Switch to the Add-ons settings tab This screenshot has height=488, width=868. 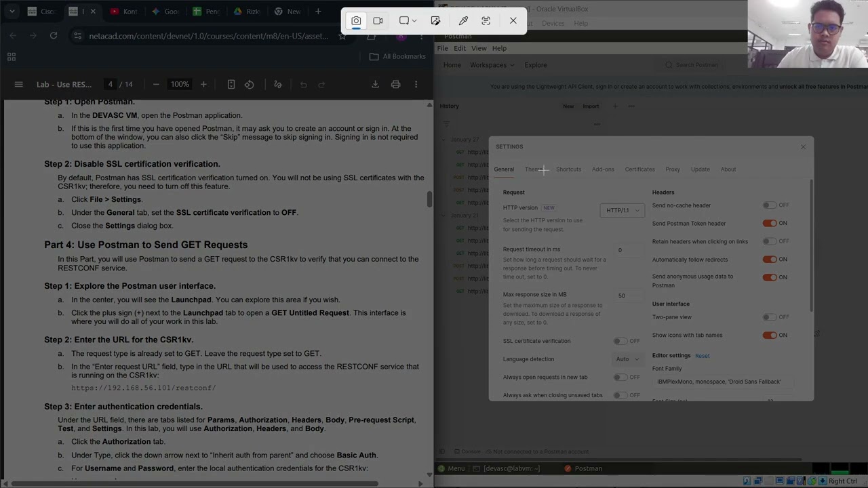[603, 169]
